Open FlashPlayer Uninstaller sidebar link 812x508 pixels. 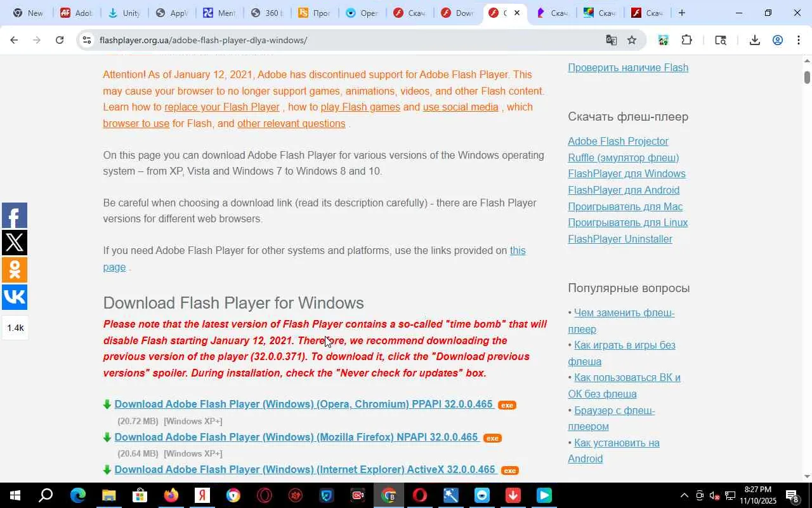620,239
